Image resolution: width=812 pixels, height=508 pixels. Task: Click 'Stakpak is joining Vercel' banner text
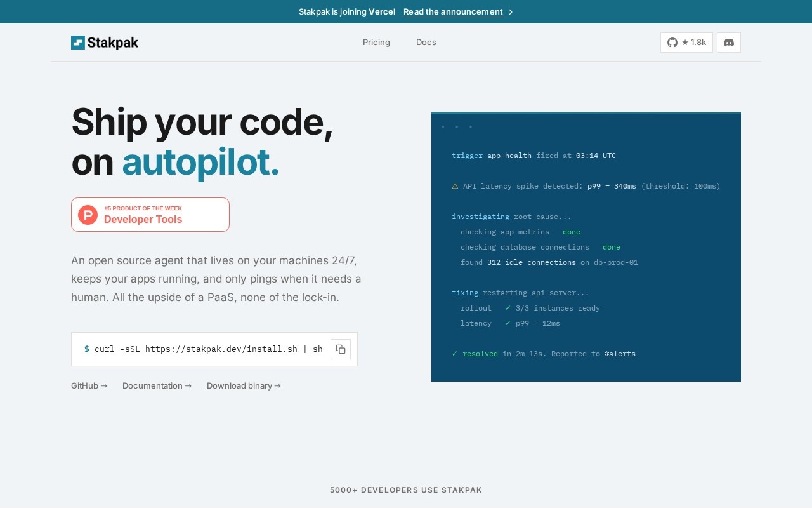tap(347, 12)
